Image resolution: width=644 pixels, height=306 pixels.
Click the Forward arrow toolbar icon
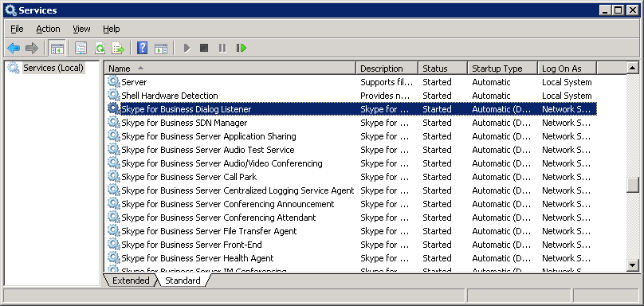tap(32, 48)
